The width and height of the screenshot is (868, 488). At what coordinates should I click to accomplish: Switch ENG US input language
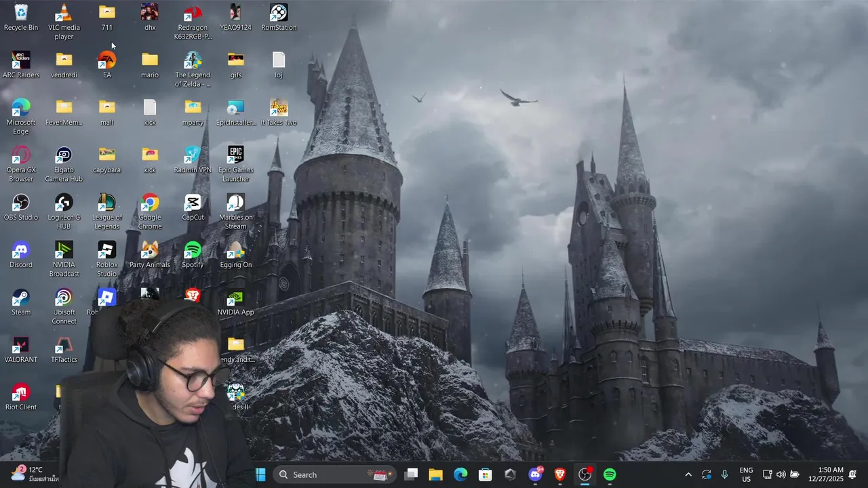coord(746,474)
